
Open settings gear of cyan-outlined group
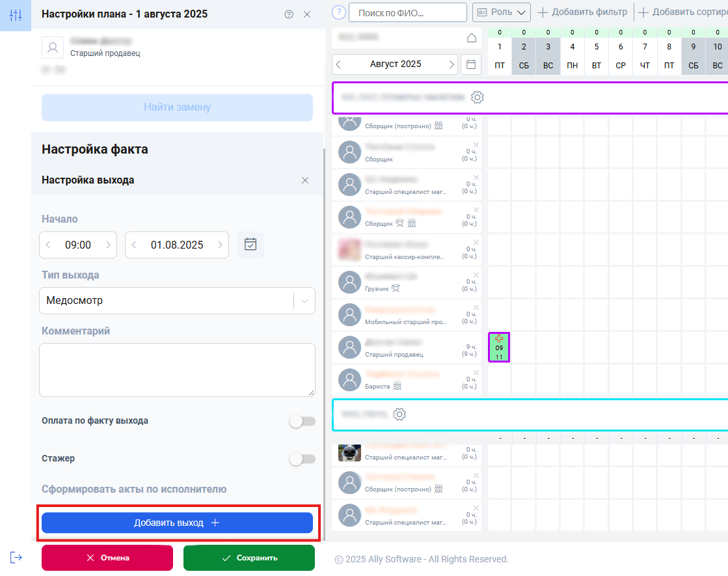click(x=400, y=415)
